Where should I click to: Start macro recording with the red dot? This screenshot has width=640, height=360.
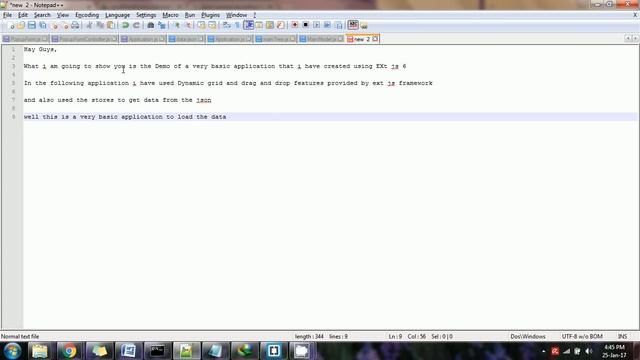tap(295, 25)
